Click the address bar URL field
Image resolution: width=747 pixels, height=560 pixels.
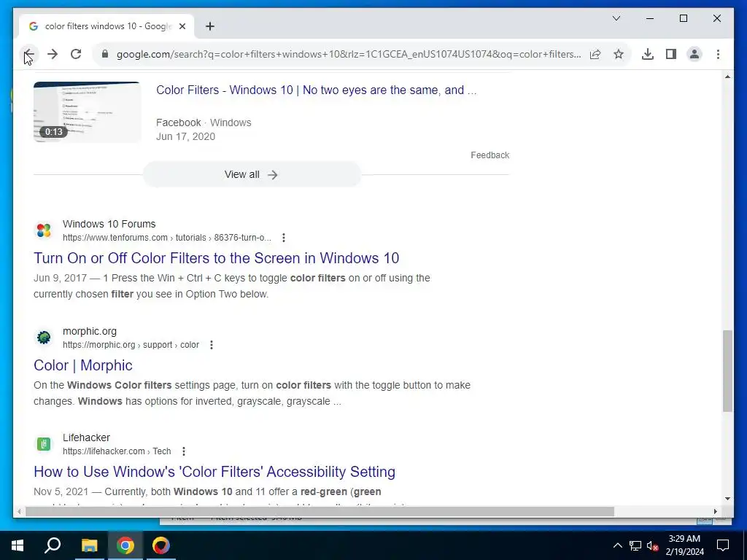[x=348, y=54]
